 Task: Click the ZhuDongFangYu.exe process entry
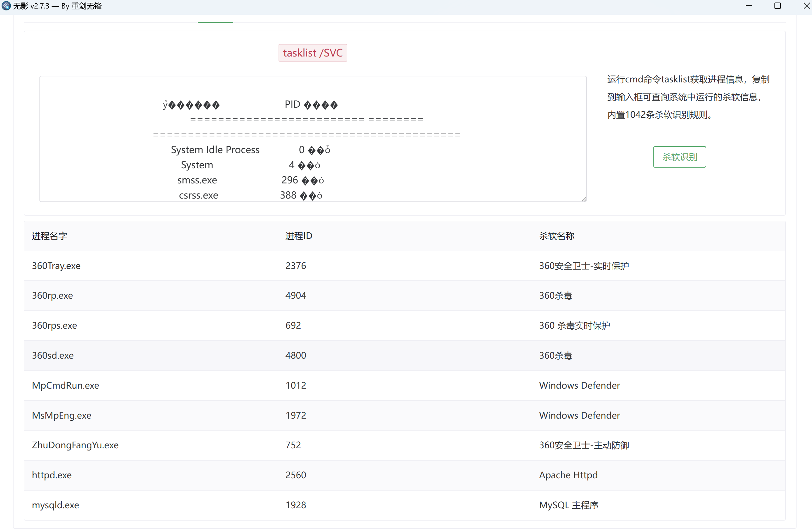click(75, 445)
